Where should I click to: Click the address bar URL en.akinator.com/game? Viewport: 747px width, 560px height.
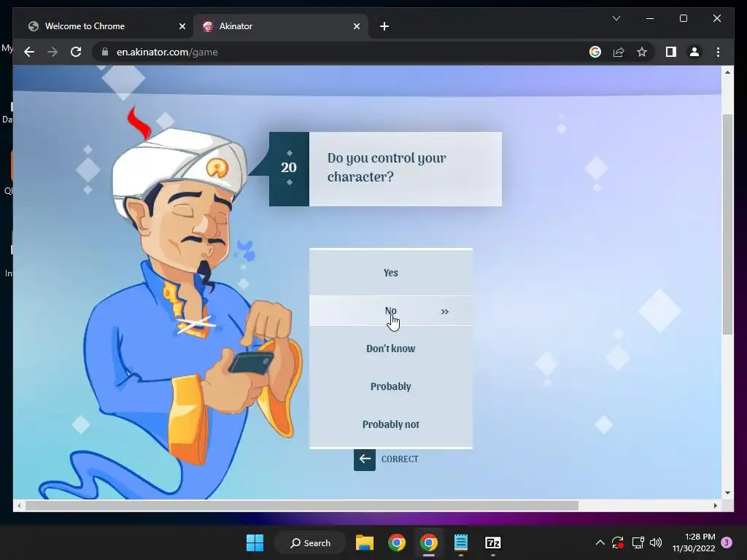pyautogui.click(x=167, y=52)
